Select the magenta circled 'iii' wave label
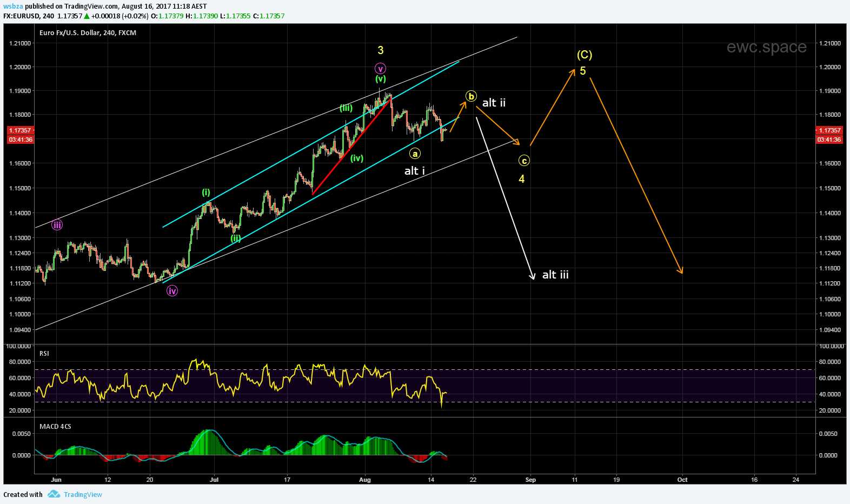Screen dimensions: 850x504 tap(57, 225)
